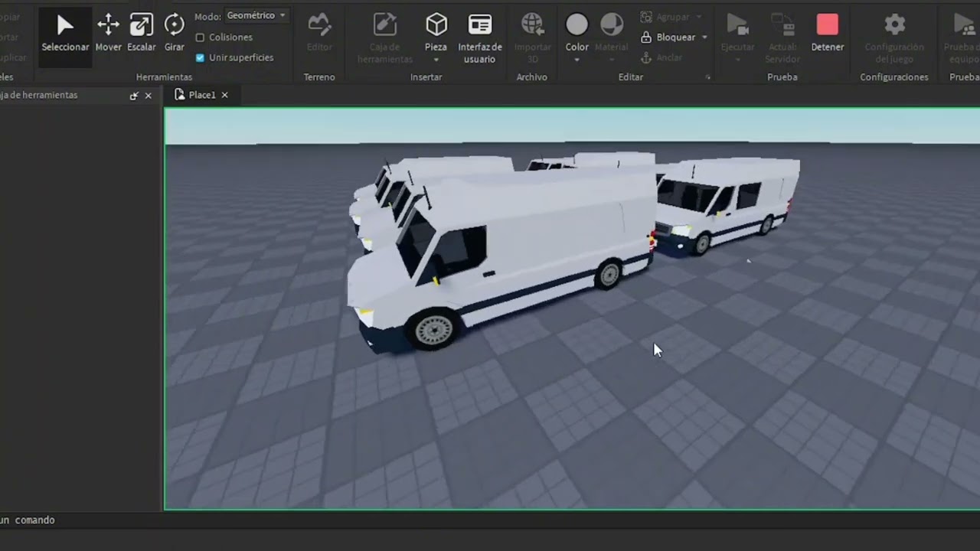Stop the test with Detener

(828, 34)
